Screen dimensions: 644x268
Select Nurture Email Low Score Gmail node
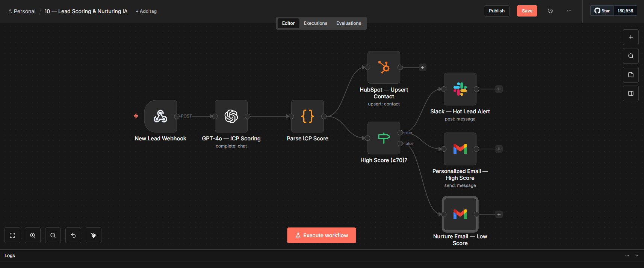click(x=460, y=214)
